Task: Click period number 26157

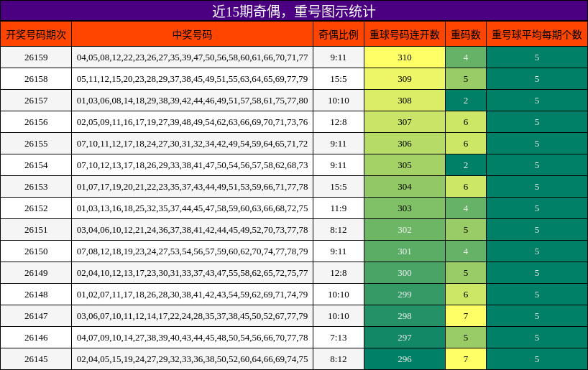Action: [x=36, y=101]
